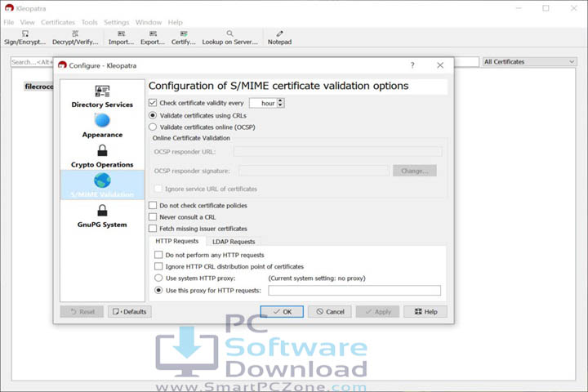Enable Ignore HTTP CRL distribution point of certificates
The height and width of the screenshot is (392, 588).
tap(158, 266)
